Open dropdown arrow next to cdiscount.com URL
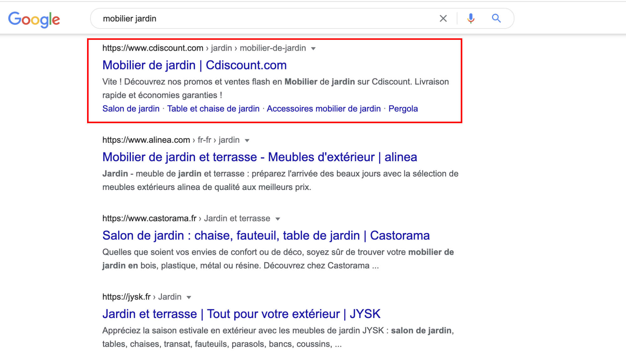The width and height of the screenshot is (626, 364). pyautogui.click(x=313, y=49)
